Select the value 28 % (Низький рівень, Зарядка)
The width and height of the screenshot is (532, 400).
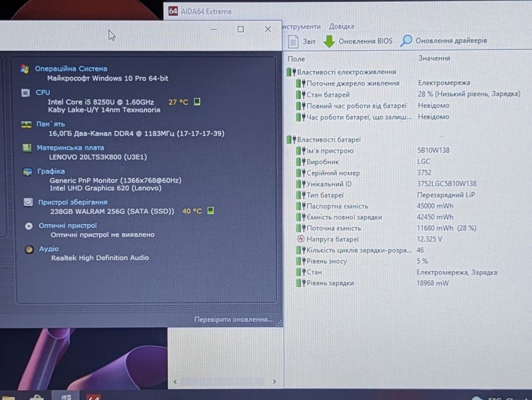point(469,93)
